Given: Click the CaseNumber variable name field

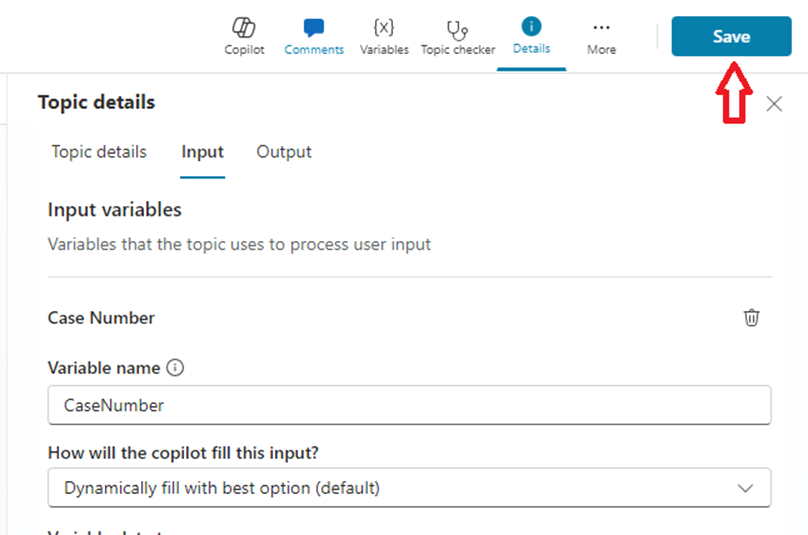Looking at the screenshot, I should tap(409, 405).
